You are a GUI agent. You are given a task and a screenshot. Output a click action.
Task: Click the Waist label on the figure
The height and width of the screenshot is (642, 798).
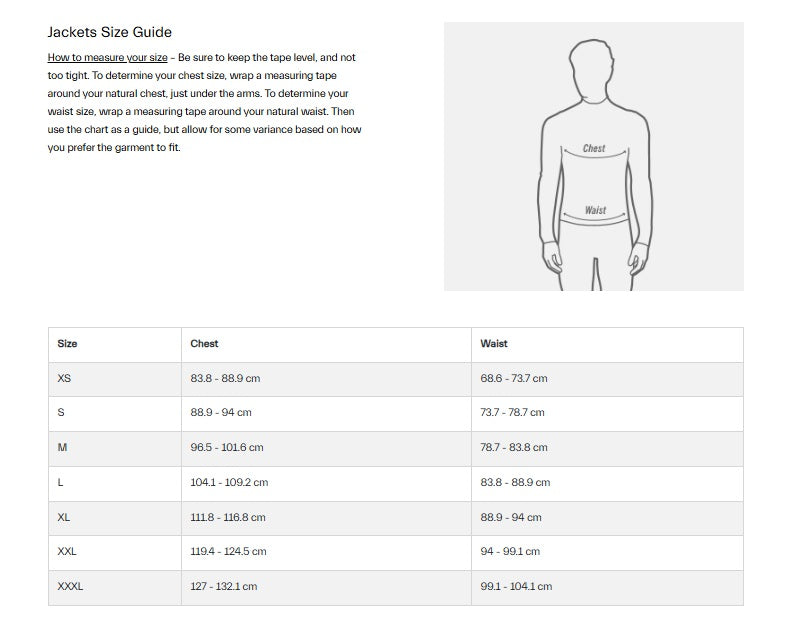pyautogui.click(x=595, y=210)
